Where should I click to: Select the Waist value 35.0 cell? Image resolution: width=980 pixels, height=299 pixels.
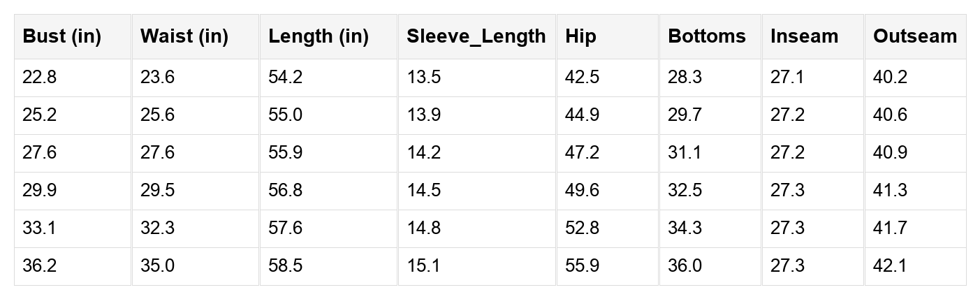[157, 266]
